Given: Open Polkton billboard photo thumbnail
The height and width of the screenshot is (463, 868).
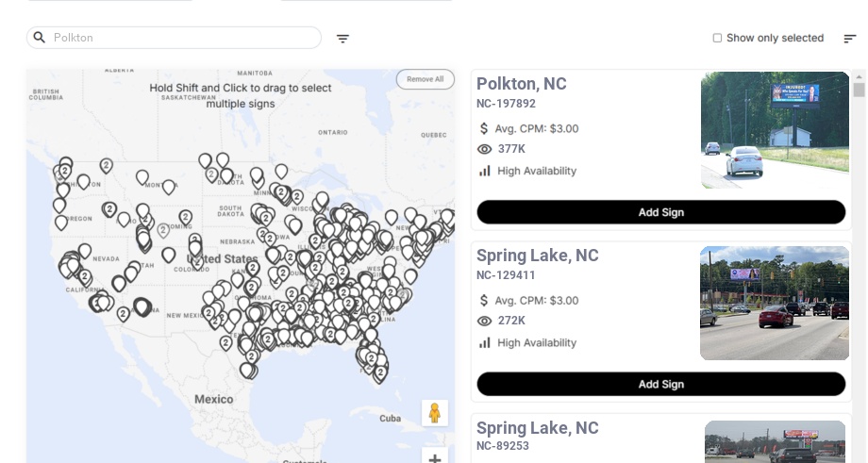Looking at the screenshot, I should click(x=775, y=130).
